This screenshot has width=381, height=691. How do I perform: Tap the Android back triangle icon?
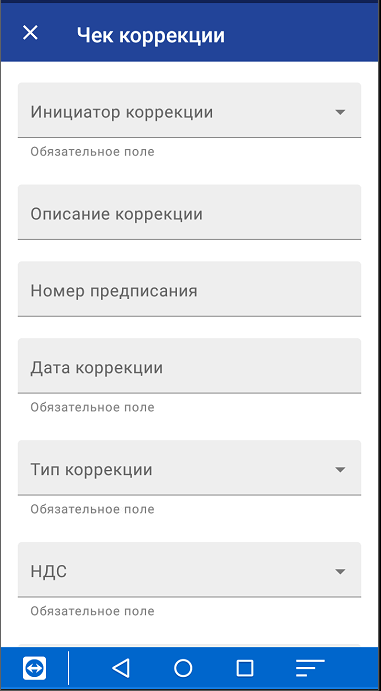(121, 668)
